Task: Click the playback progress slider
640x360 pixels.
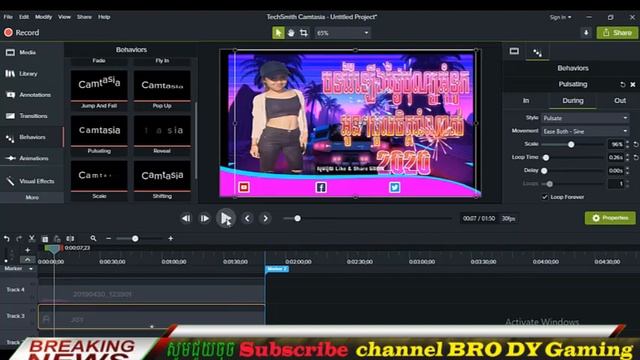Action: (x=367, y=218)
